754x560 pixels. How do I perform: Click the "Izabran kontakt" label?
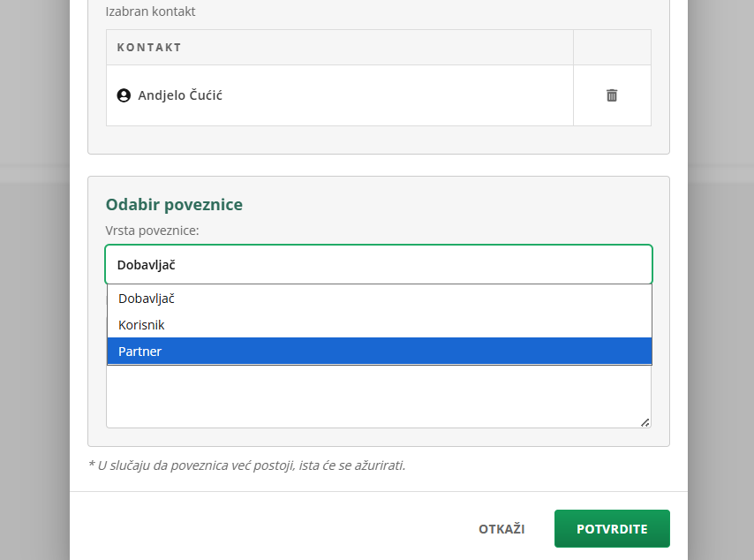tap(150, 12)
